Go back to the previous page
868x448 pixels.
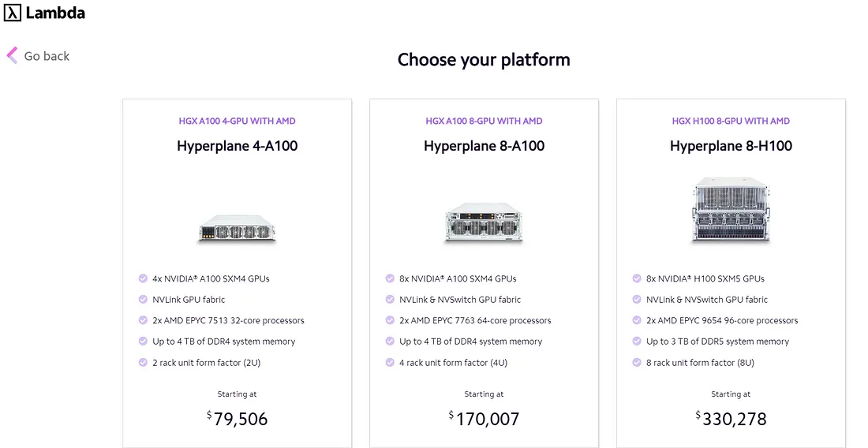(38, 56)
